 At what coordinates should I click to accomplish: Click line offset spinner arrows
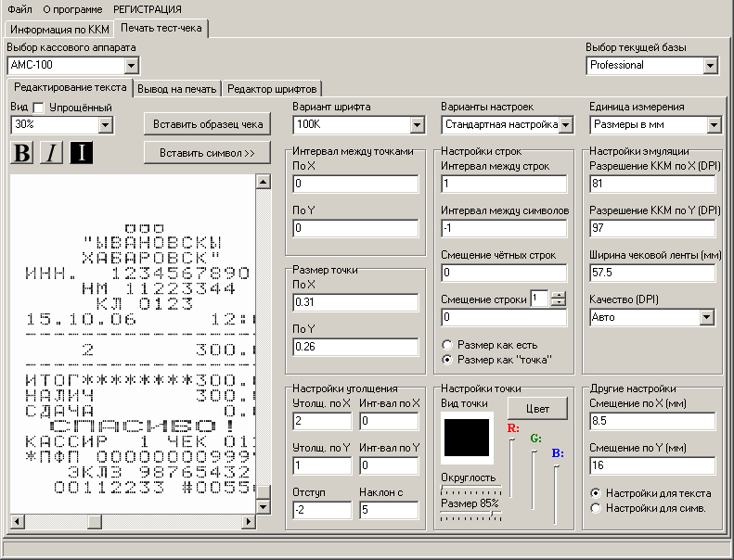(x=558, y=298)
